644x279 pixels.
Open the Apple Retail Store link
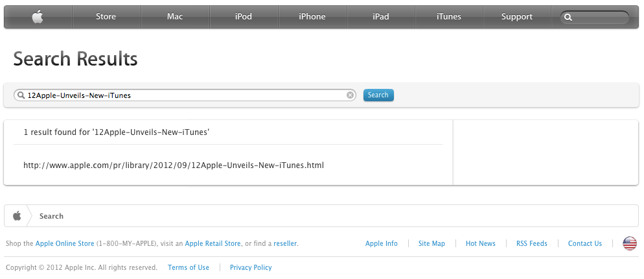[213, 244]
